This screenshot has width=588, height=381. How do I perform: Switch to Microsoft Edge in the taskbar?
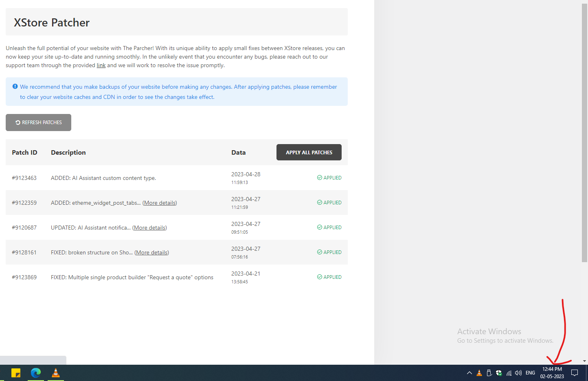[x=36, y=373]
